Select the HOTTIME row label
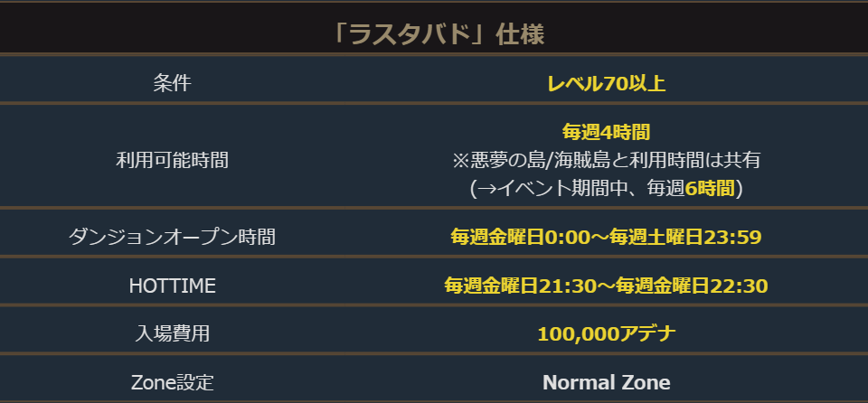 [x=172, y=286]
